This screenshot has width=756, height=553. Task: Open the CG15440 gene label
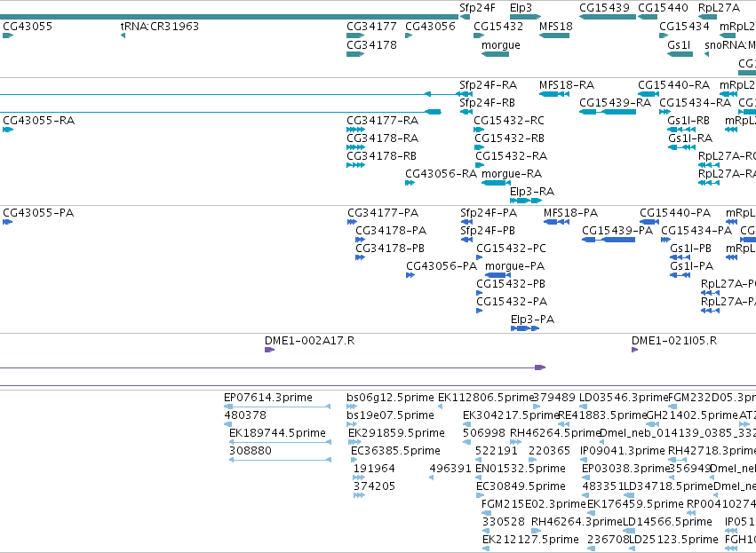click(x=663, y=8)
